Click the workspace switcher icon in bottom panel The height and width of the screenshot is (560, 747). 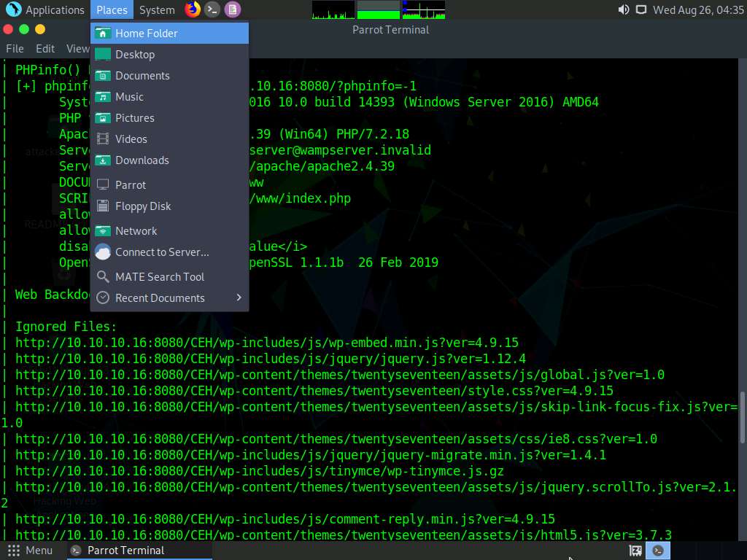tap(635, 551)
